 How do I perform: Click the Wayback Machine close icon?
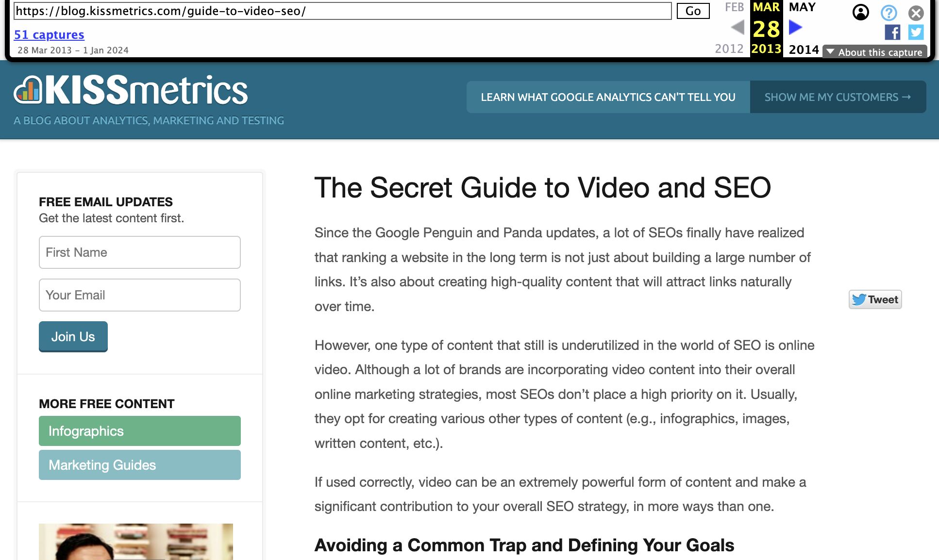point(916,13)
